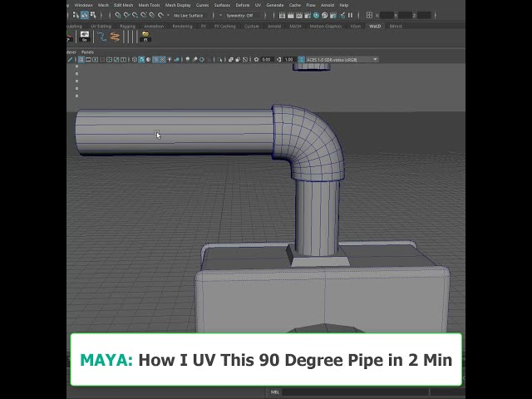Click the Symmetry: Off field
532x399 pixels.
[x=244, y=16]
